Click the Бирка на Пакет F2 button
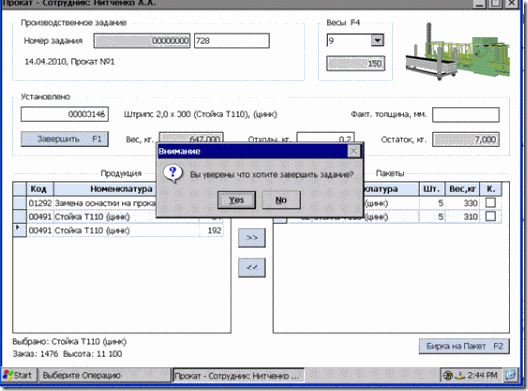 click(x=464, y=346)
